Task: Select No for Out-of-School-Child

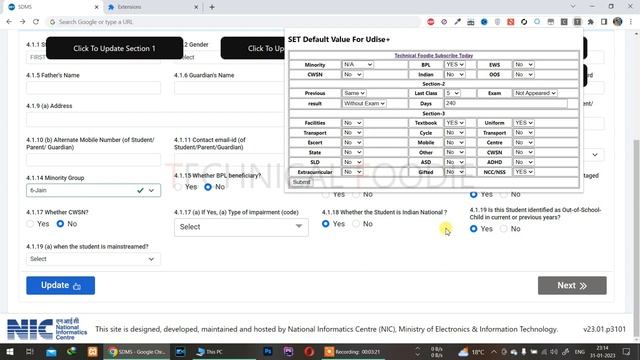Action: [504, 229]
